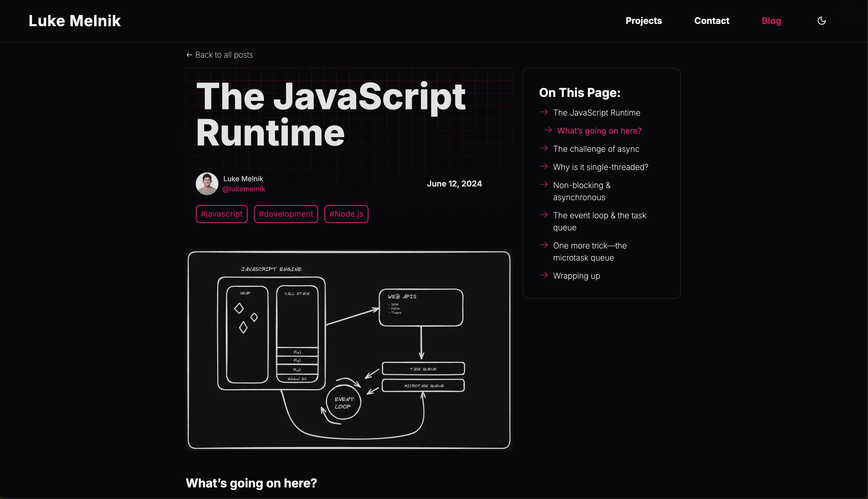This screenshot has height=499, width=868.
Task: Click the 'Back to all posts' link
Action: click(x=224, y=55)
